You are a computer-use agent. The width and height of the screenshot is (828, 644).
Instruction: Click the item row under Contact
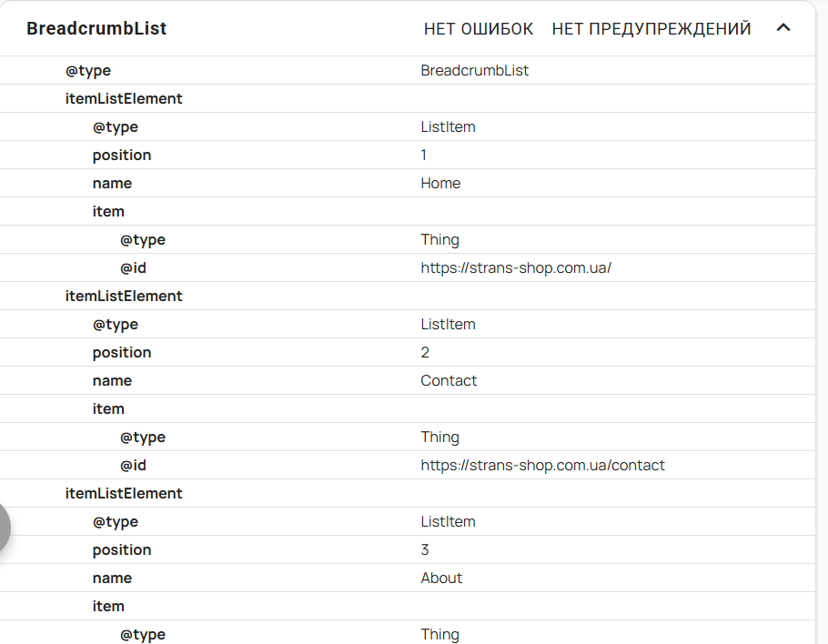pyautogui.click(x=408, y=409)
